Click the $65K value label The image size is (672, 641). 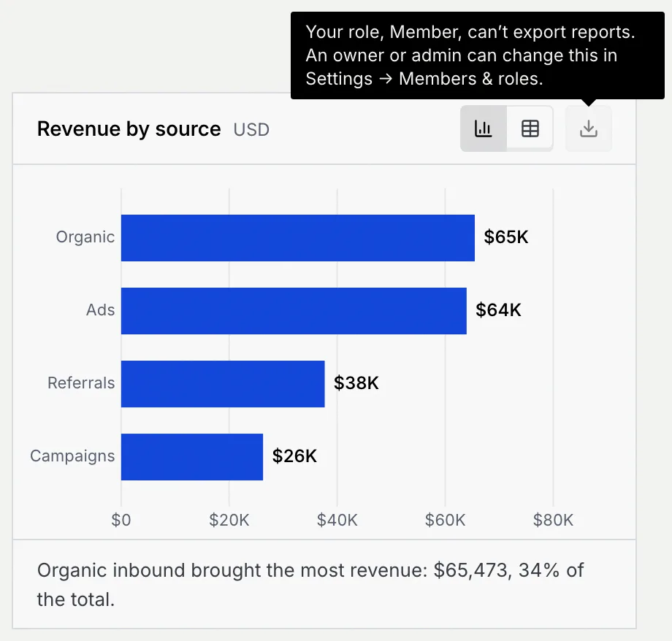tap(506, 237)
